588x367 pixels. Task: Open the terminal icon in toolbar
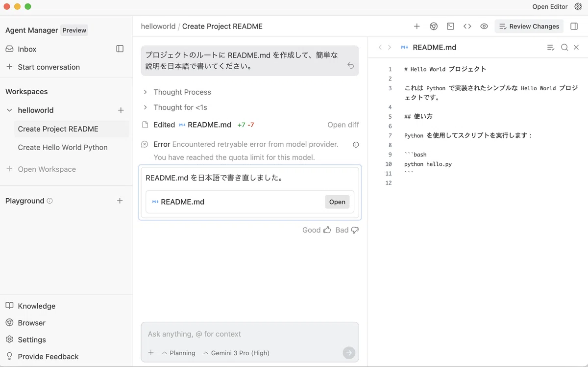(450, 26)
